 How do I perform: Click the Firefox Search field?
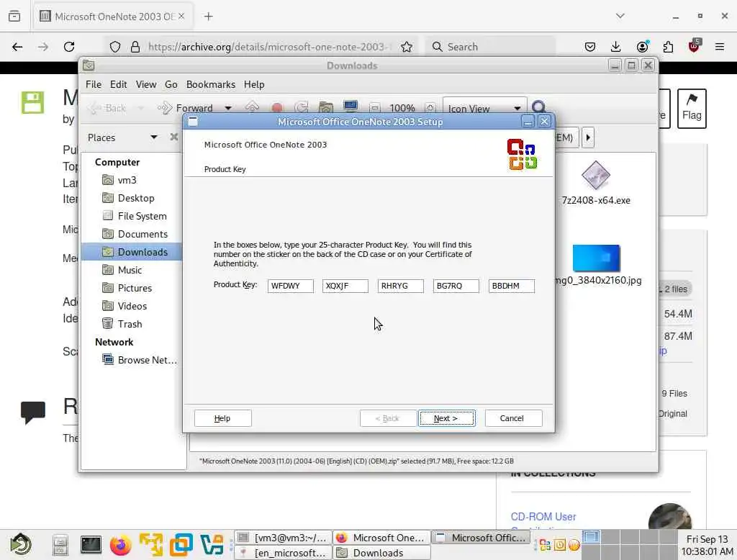click(x=490, y=47)
